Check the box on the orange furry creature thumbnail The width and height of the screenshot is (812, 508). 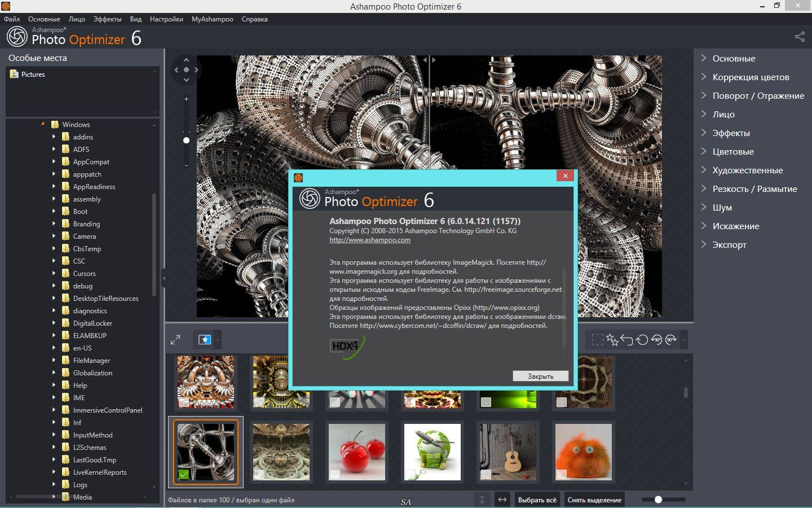pos(562,474)
